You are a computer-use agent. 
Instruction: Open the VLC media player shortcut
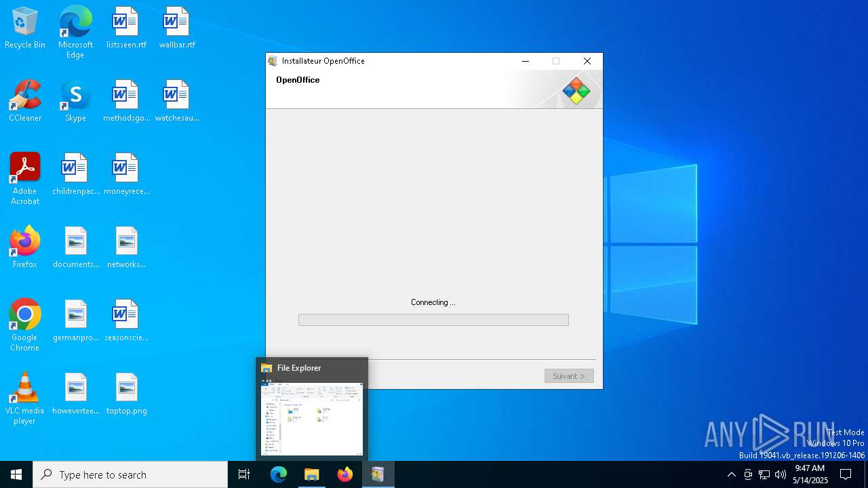pos(25,399)
